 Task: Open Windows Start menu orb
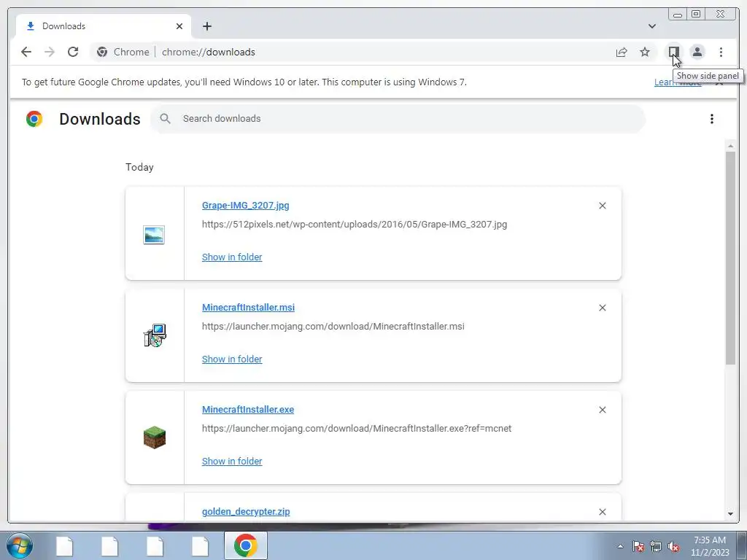pos(20,545)
